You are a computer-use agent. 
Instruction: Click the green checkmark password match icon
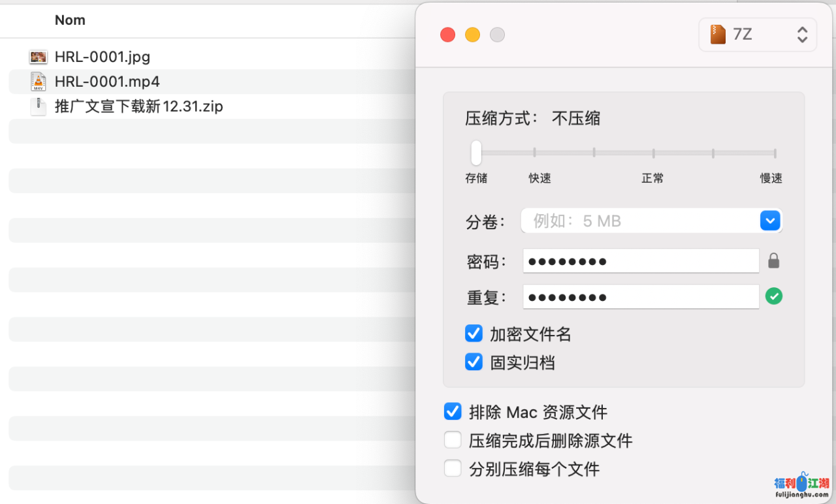coord(773,296)
